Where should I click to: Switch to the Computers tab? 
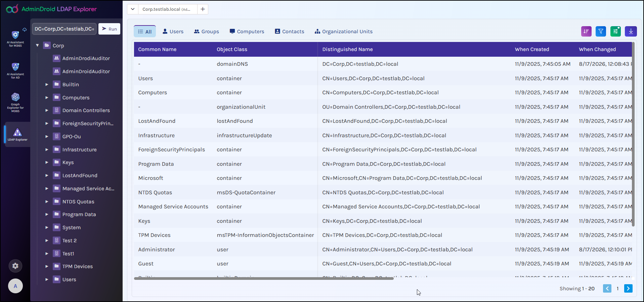point(247,32)
